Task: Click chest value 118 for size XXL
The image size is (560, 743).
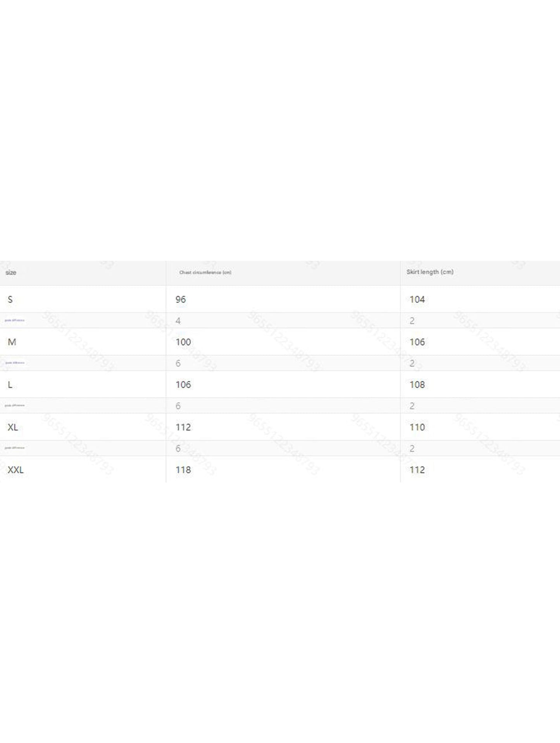Action: point(183,470)
